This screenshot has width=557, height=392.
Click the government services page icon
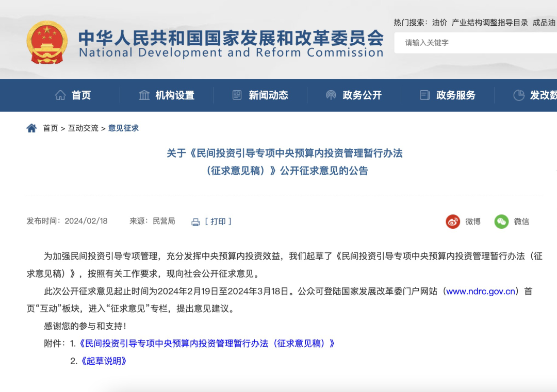424,95
